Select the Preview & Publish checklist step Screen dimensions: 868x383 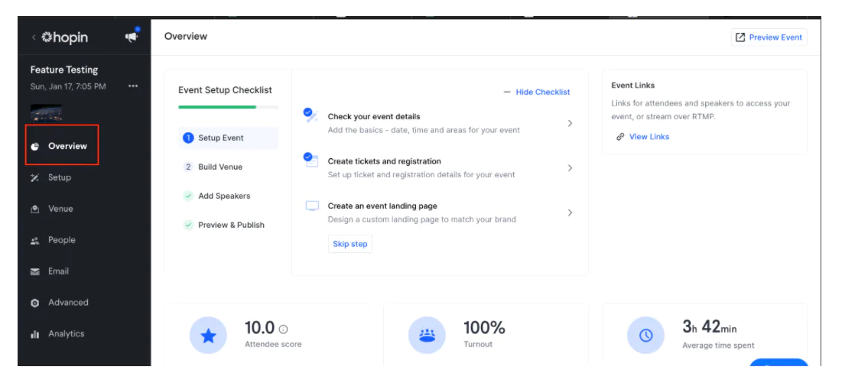point(224,225)
